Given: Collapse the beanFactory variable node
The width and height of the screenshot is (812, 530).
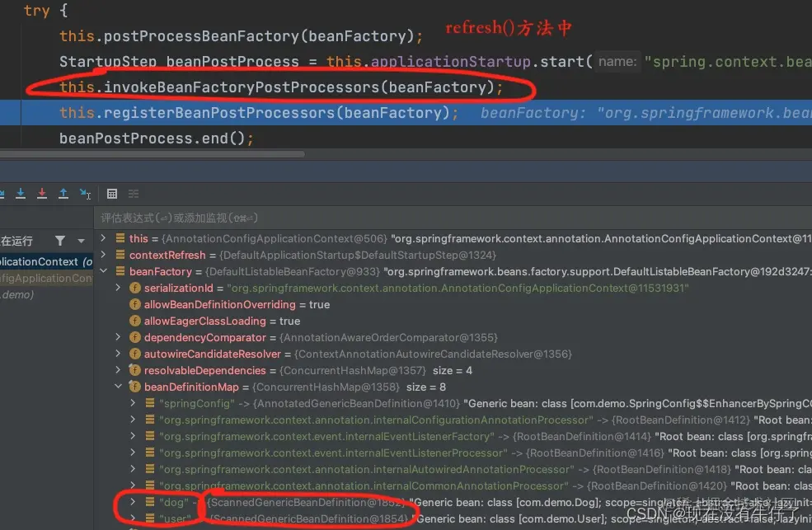Looking at the screenshot, I should 103,271.
